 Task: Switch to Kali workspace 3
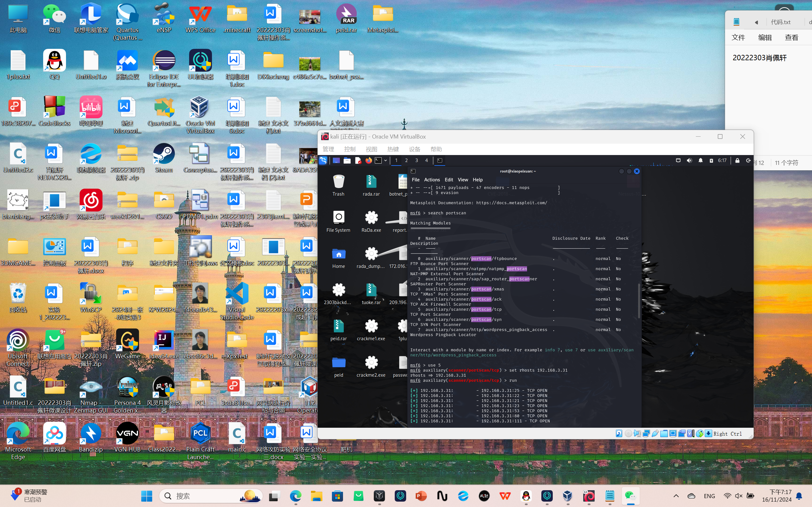[x=416, y=160]
